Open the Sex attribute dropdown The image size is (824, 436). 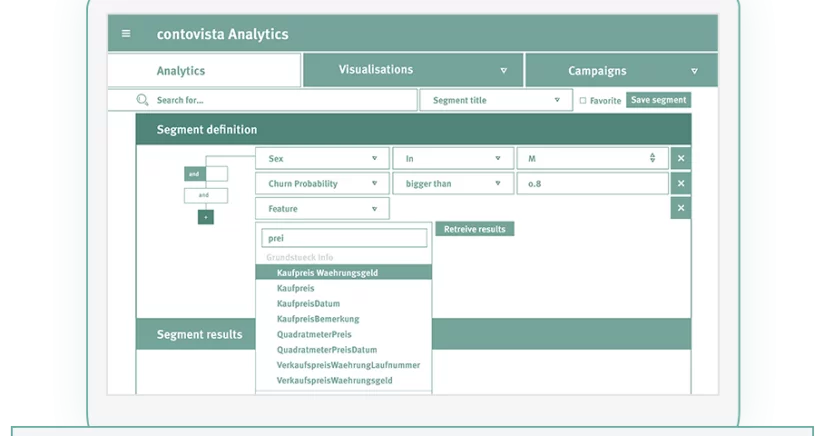click(322, 158)
